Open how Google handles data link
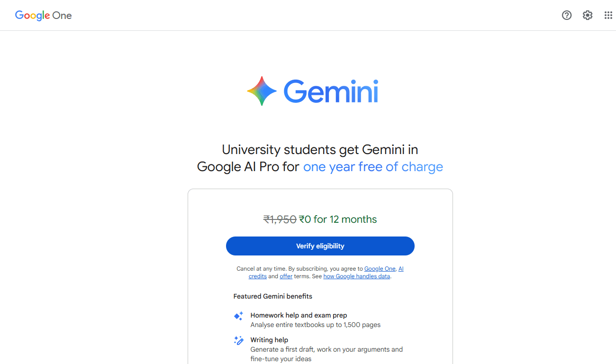 [357, 276]
